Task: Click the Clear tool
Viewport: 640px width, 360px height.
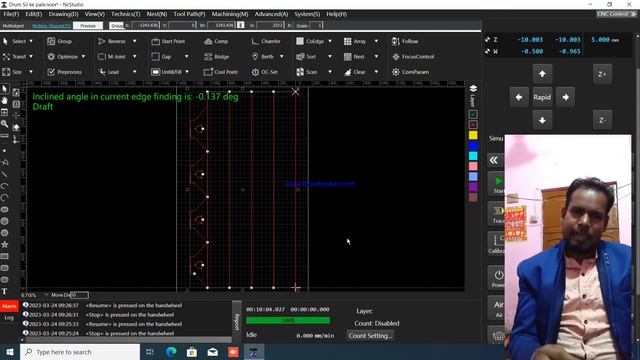Action: (x=354, y=72)
